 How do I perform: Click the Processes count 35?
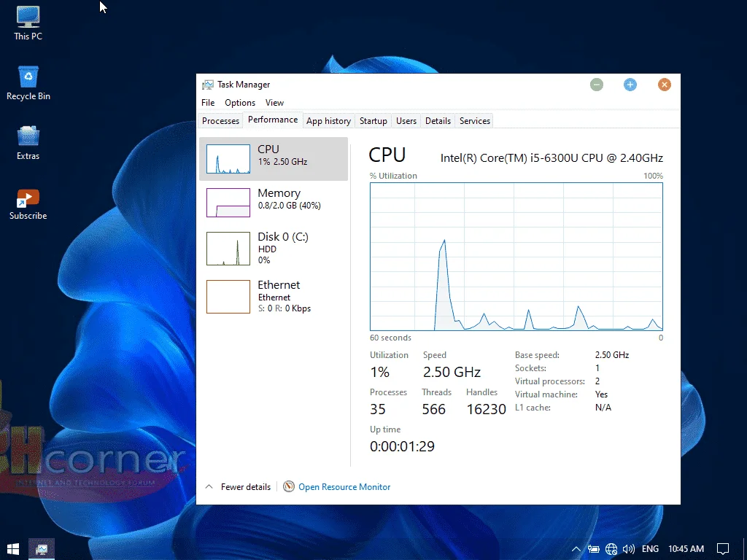click(x=377, y=409)
